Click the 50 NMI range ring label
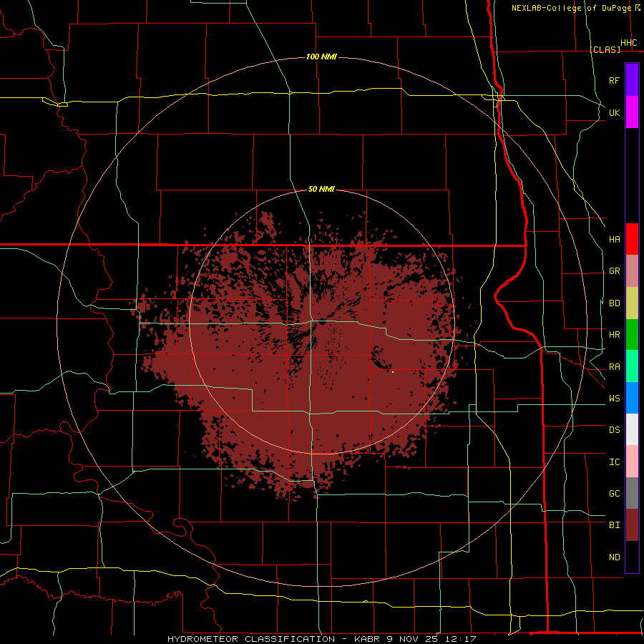Image resolution: width=644 pixels, height=644 pixels. 321,189
